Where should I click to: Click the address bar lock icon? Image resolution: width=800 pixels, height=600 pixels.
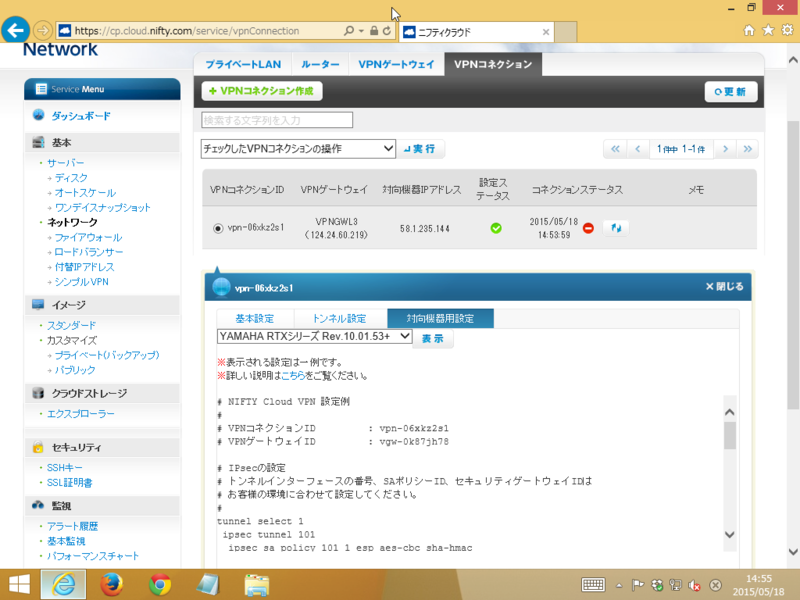coord(374,31)
